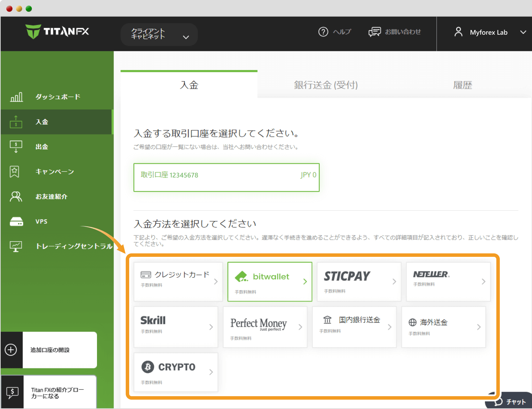Click the arrow on the CRYPTO card
Viewport: 532px width, 409px height.
pos(211,372)
